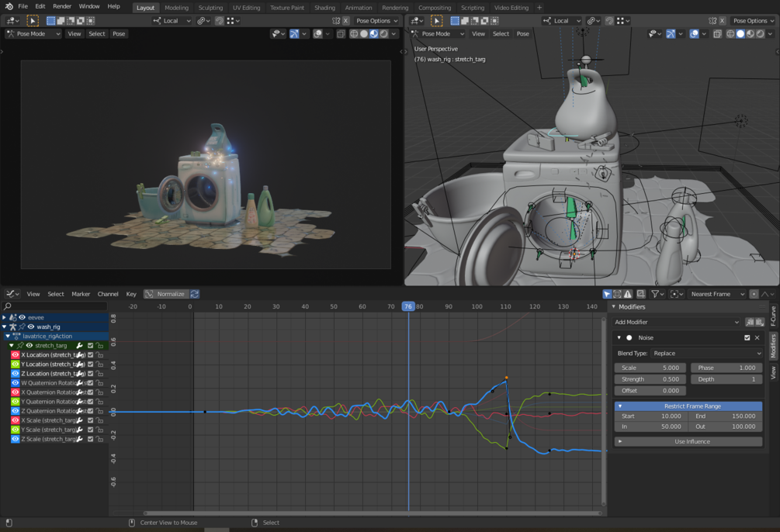Image resolution: width=780 pixels, height=532 pixels.
Task: Open the Render menu
Action: [62, 6]
